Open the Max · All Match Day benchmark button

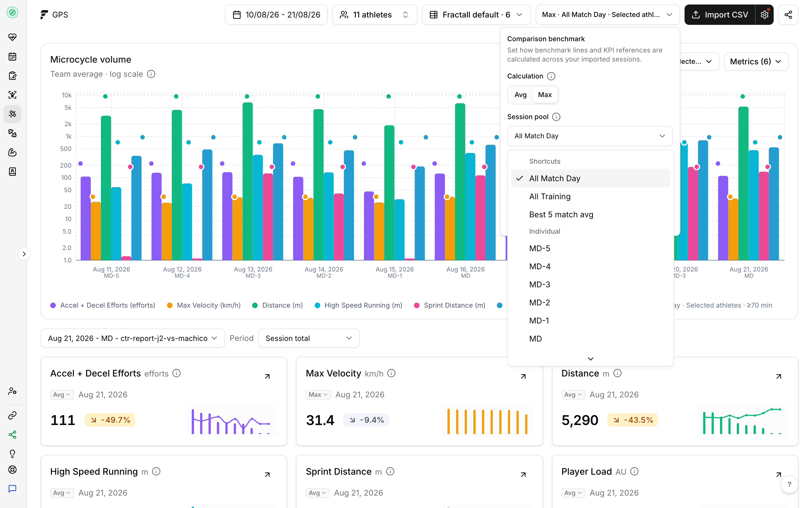(x=607, y=15)
